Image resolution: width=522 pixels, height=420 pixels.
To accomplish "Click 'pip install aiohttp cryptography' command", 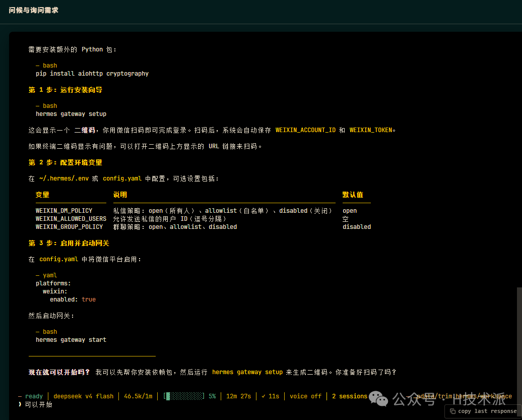I will click(92, 74).
